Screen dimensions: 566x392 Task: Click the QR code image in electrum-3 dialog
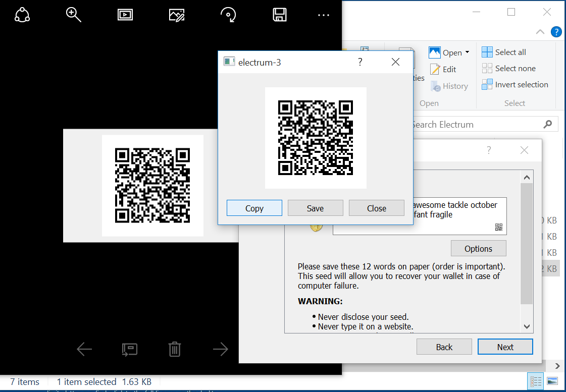[x=316, y=138]
